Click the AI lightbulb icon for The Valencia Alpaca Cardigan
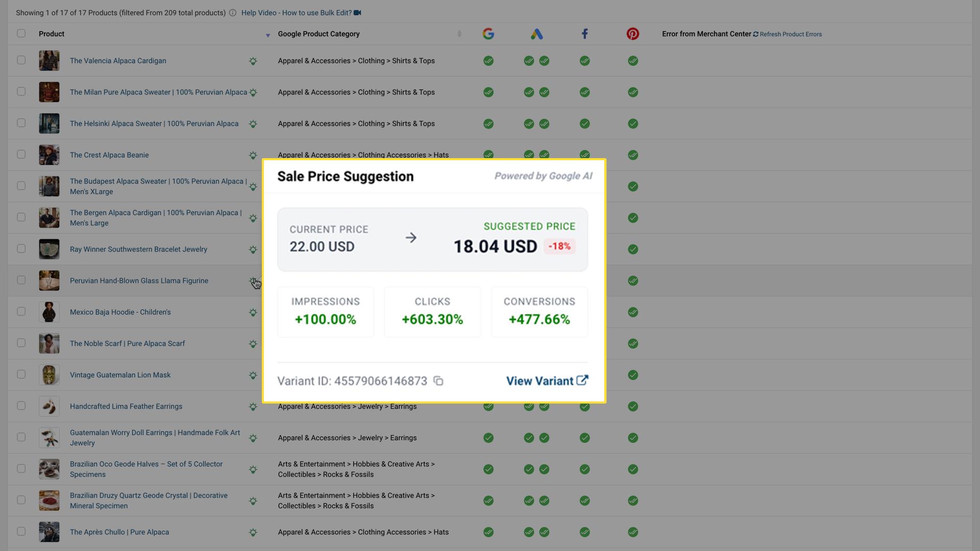The width and height of the screenshot is (980, 551). [254, 61]
